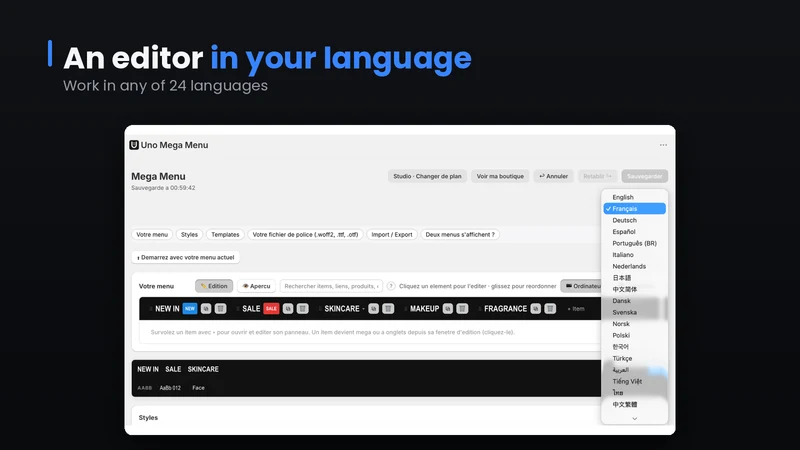Viewport: 800px width, 450px height.
Task: Duplicate the FRAGRANCE menu item
Action: tap(536, 309)
